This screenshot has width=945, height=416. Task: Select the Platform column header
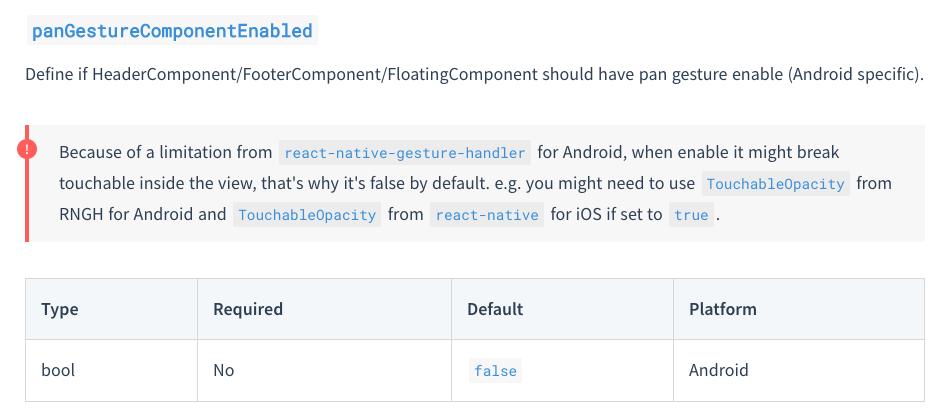[723, 309]
